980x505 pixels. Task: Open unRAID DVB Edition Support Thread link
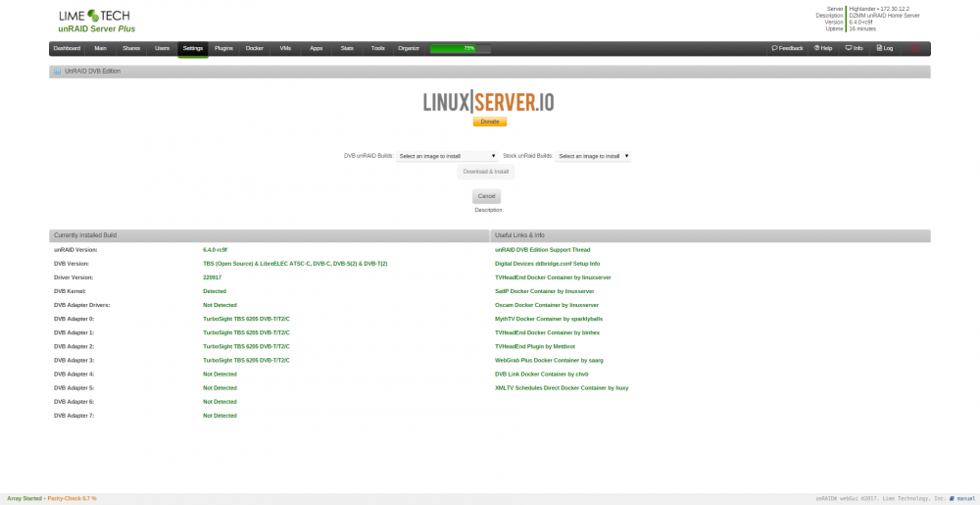pos(543,250)
